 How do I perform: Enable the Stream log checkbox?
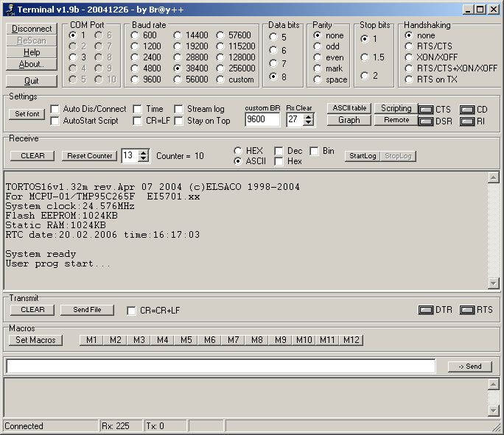coord(179,109)
